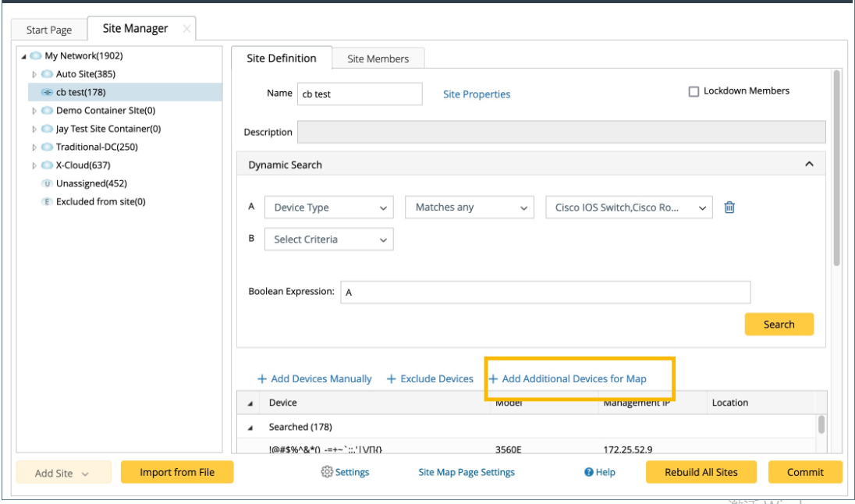Click the plus icon for Add Devices Manually
The height and width of the screenshot is (504, 855).
[262, 379]
